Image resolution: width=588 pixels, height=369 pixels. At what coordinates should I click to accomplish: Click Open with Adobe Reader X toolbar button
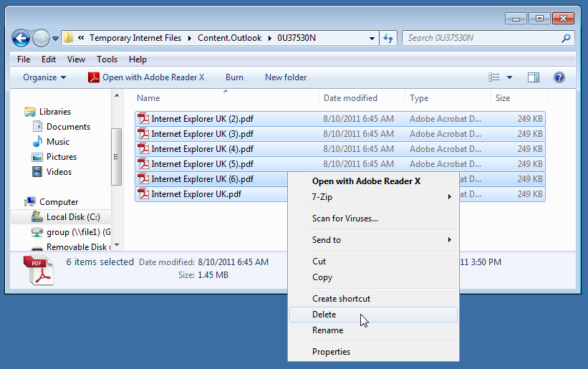pos(146,77)
